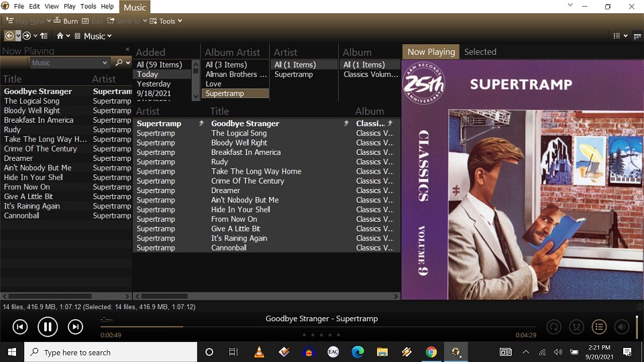Viewport: 644px width, 362px height.
Task: Open the View menu
Action: pos(52,6)
